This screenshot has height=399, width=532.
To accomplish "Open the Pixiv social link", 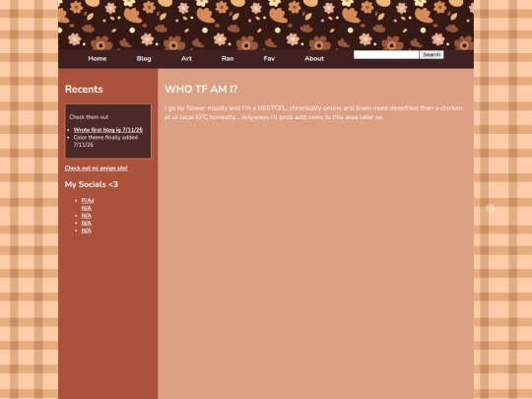I will click(x=88, y=201).
